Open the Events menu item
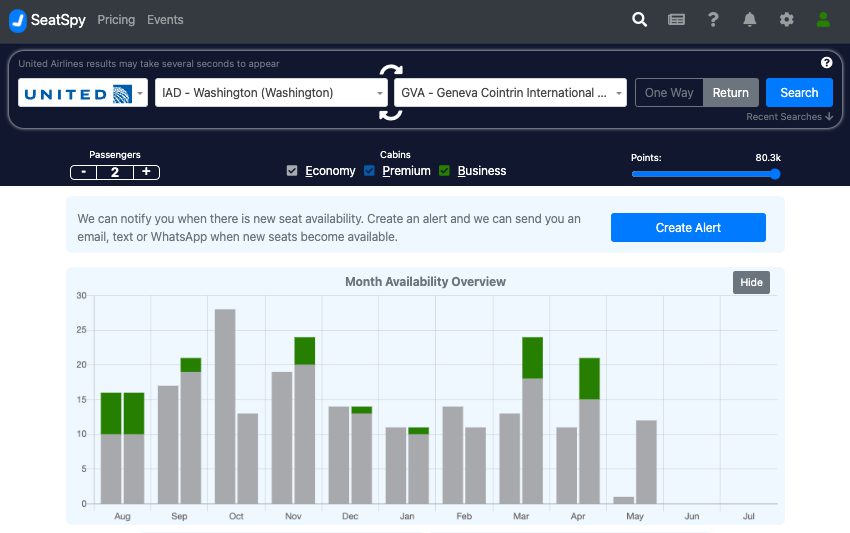 [x=165, y=20]
